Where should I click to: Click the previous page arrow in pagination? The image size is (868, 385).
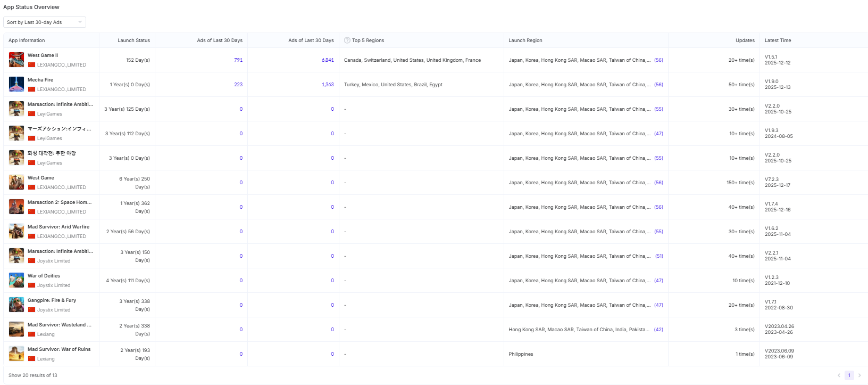coord(839,375)
